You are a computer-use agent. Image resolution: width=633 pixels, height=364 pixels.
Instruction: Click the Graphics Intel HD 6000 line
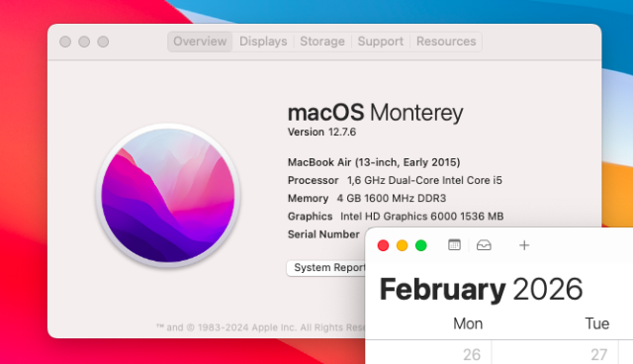(x=396, y=217)
